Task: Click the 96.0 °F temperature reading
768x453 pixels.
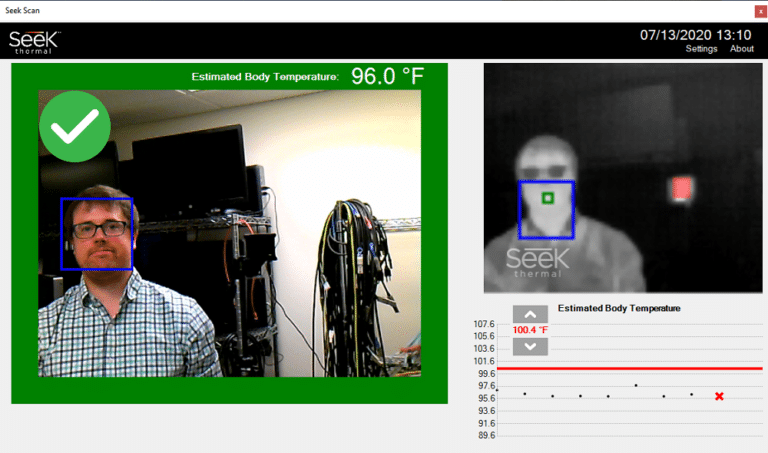Action: click(x=387, y=76)
